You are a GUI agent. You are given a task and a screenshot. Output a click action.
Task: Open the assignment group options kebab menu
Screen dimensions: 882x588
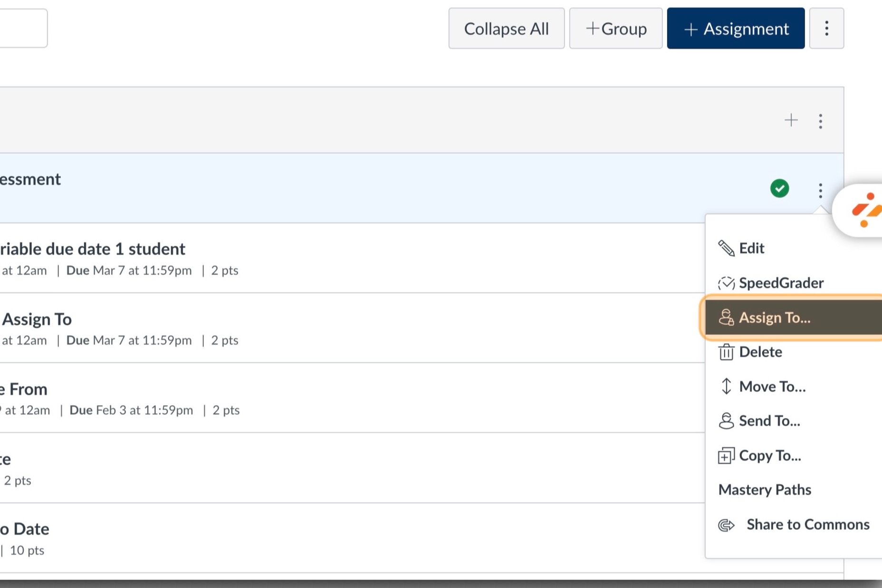(821, 121)
